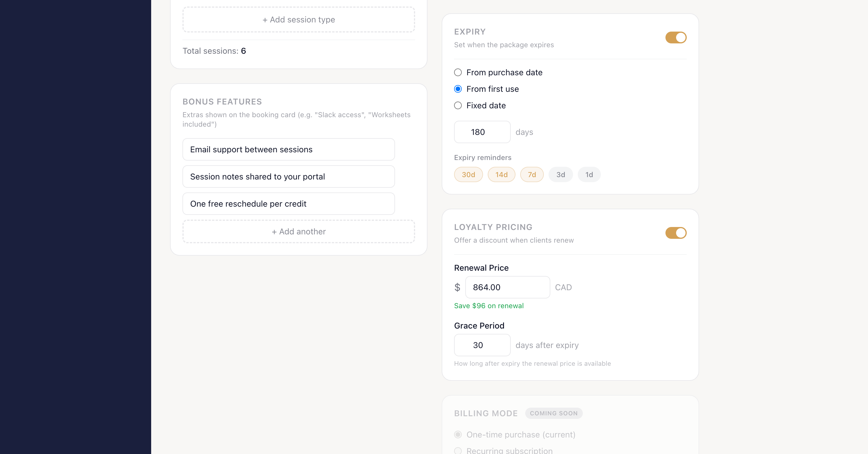The image size is (868, 454).
Task: Click the LOYALTY PRICING heading
Action: [x=493, y=227]
